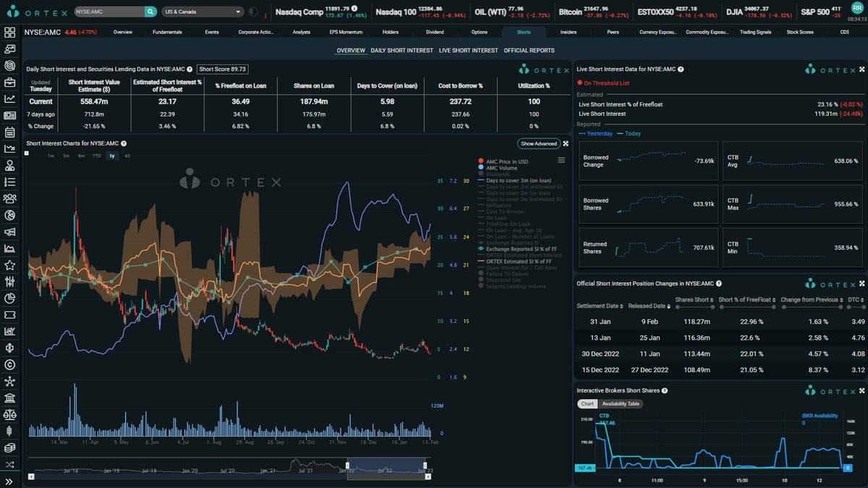
Task: Toggle the dark mode switch in header
Action: (x=252, y=12)
